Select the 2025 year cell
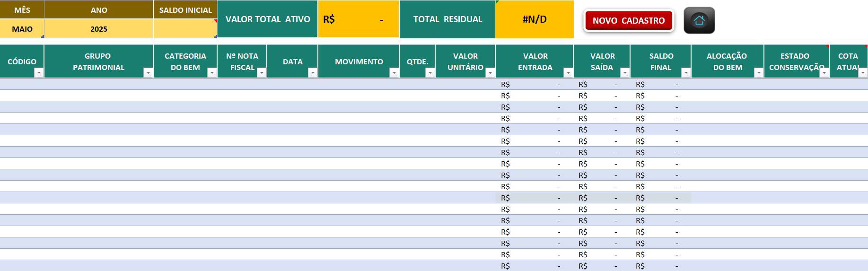This screenshot has width=868, height=271. click(x=98, y=29)
